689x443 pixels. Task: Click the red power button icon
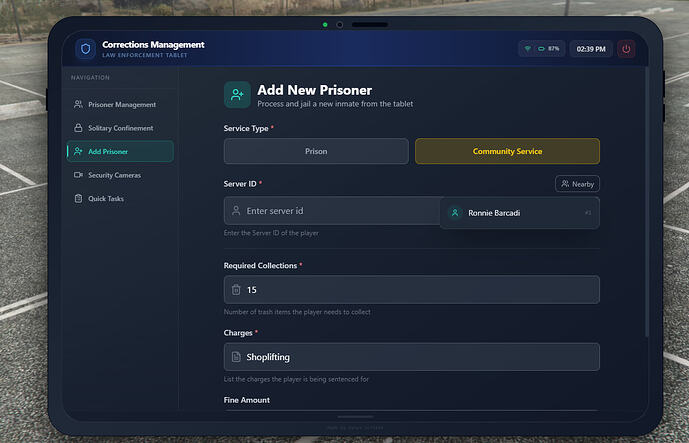[x=626, y=49]
